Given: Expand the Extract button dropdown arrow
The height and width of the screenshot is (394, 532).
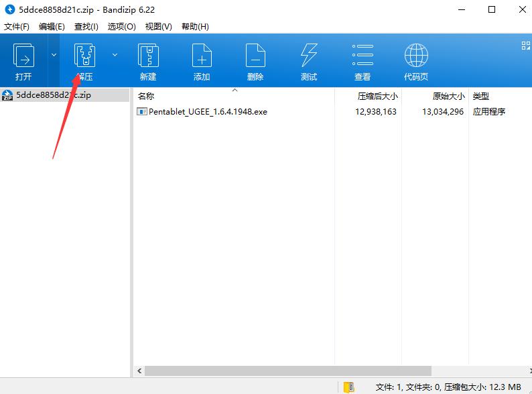Looking at the screenshot, I should pos(115,55).
